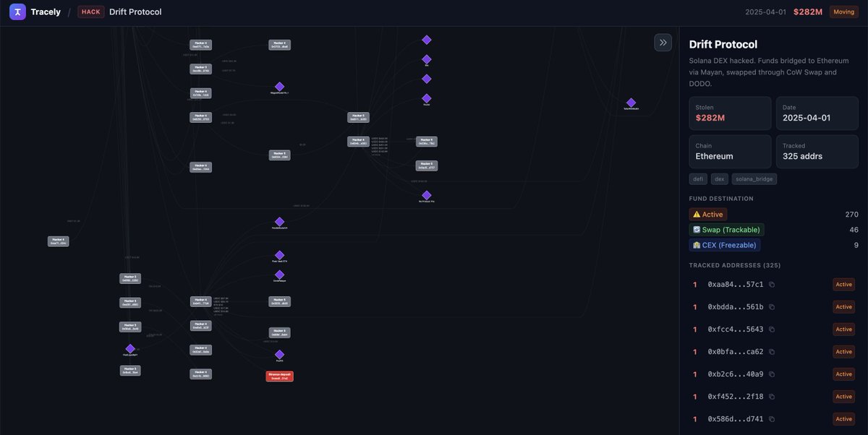Open tracked address 0xfcc4...5643
This screenshot has height=435, width=868.
(735, 330)
